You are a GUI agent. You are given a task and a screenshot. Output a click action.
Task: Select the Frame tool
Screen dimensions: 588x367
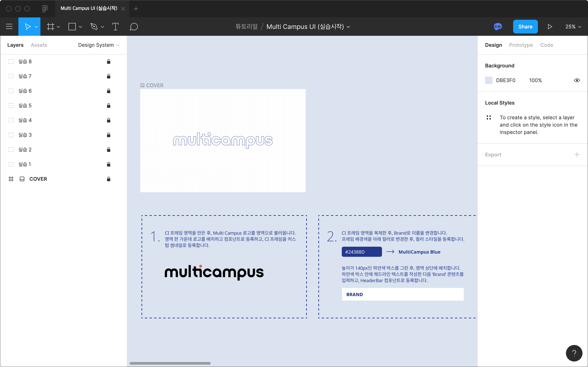pos(50,26)
